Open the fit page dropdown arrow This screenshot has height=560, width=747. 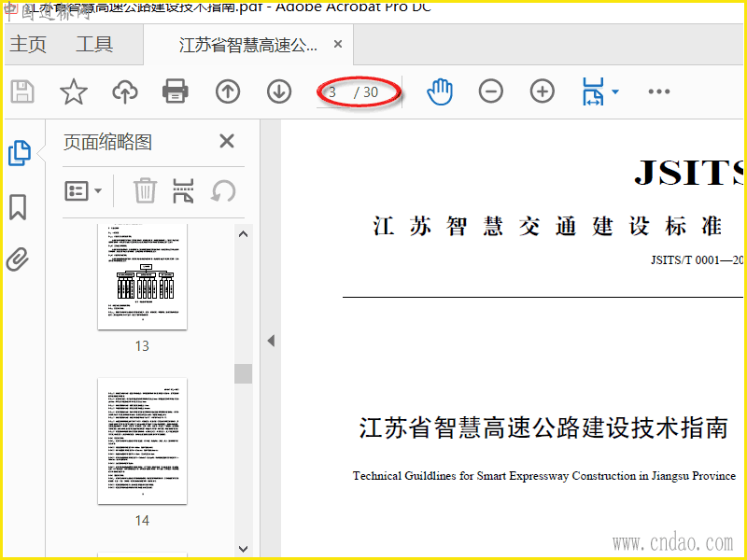(x=615, y=91)
